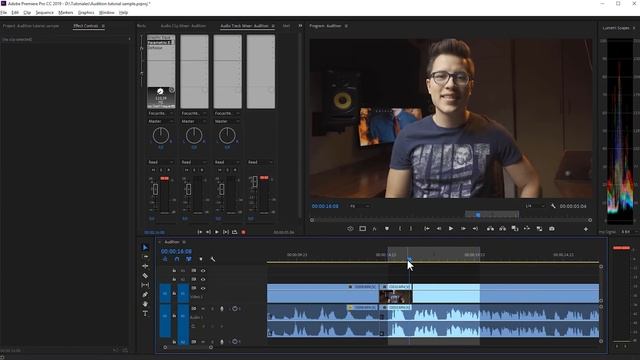The width and height of the screenshot is (640, 360).
Task: Click Mark In in the Program monitor
Action: (x=400, y=229)
